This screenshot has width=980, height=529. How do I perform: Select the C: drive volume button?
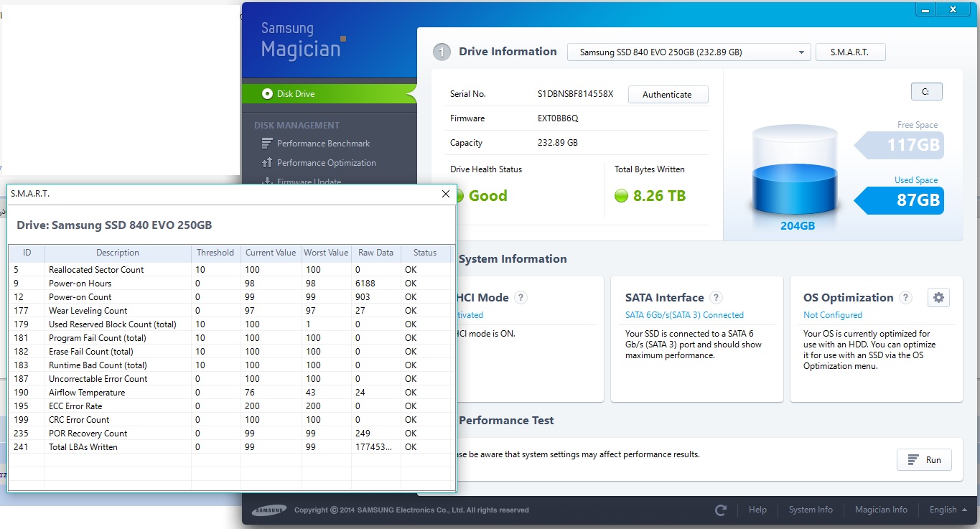[x=926, y=92]
